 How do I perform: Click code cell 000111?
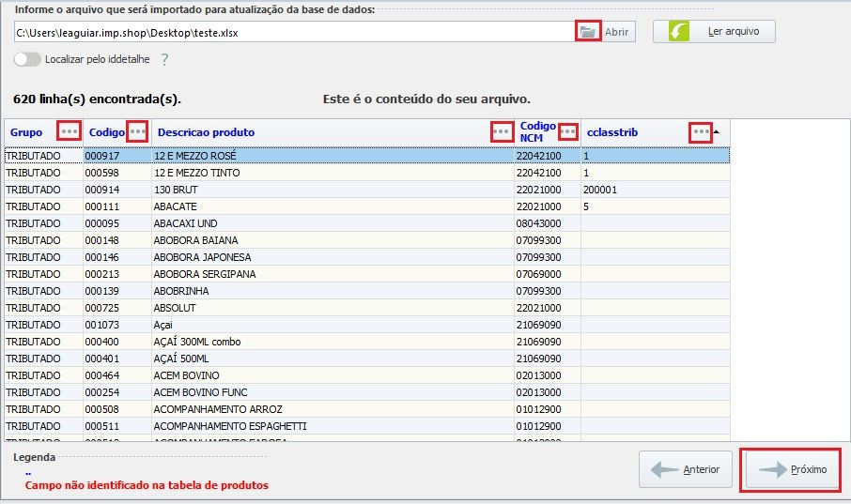(x=117, y=206)
